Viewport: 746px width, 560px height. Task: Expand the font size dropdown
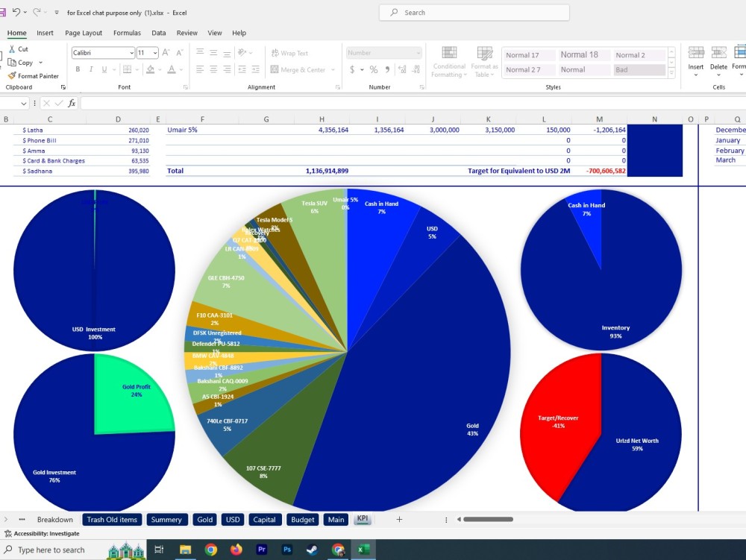pos(147,53)
